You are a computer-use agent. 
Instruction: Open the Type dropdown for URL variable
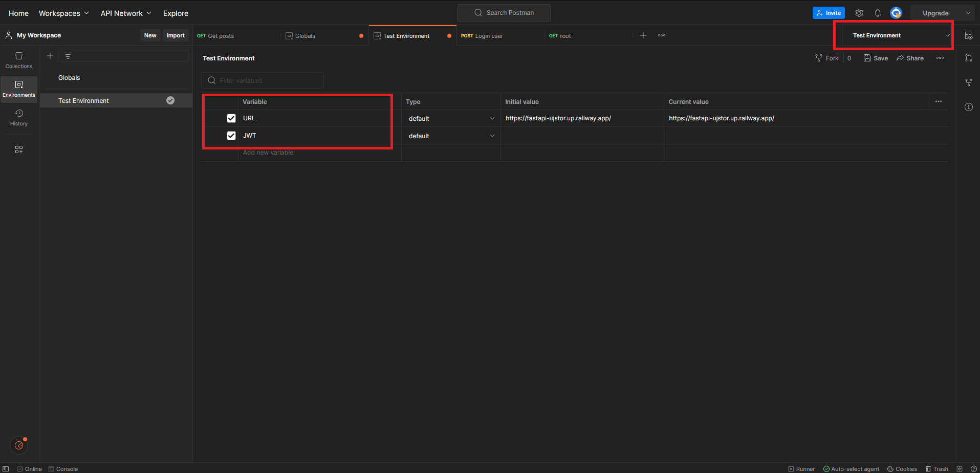click(450, 118)
